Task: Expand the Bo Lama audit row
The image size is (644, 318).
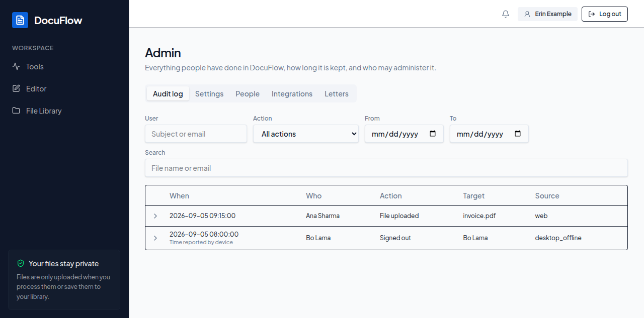Action: (155, 238)
